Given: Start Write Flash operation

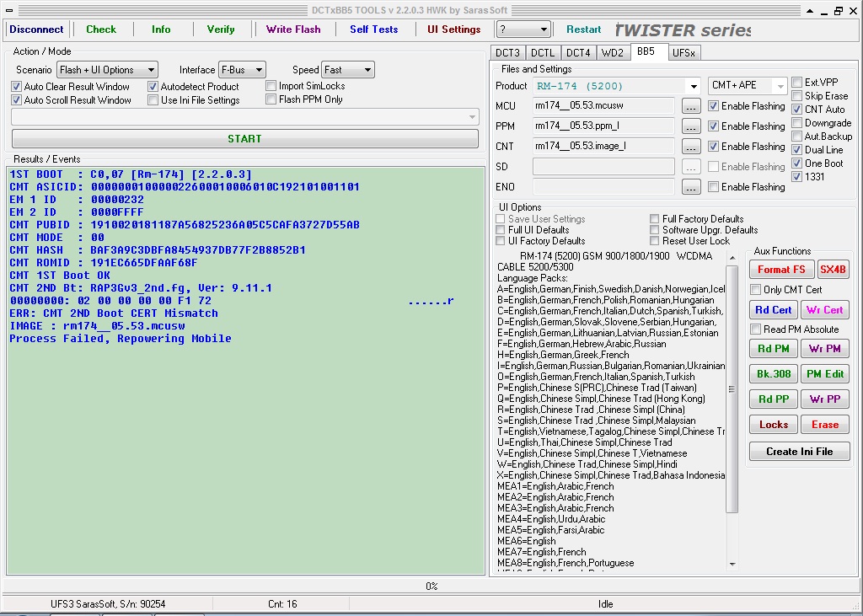Looking at the screenshot, I should [292, 29].
